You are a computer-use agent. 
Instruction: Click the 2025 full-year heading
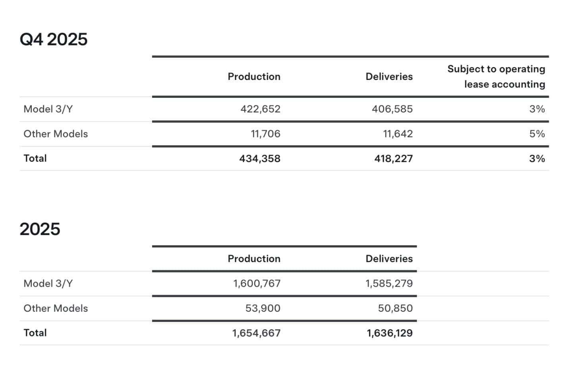[40, 229]
